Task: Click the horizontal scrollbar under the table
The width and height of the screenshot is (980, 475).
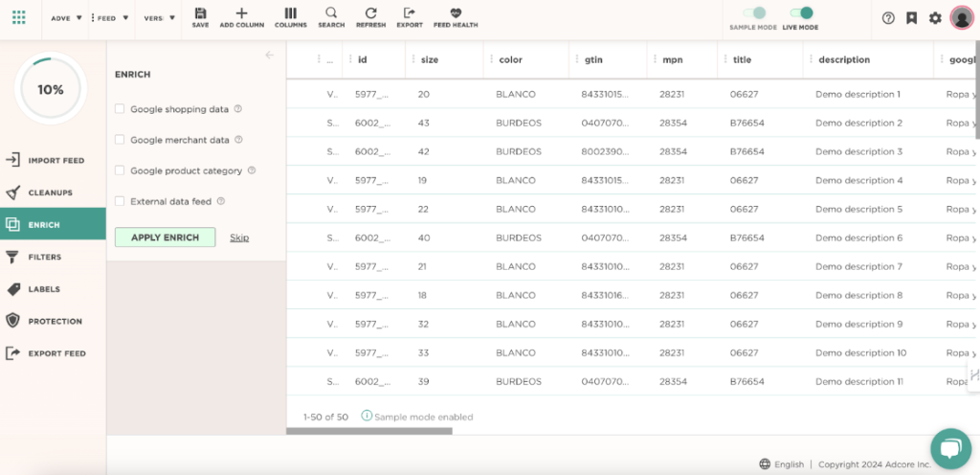Action: (369, 431)
